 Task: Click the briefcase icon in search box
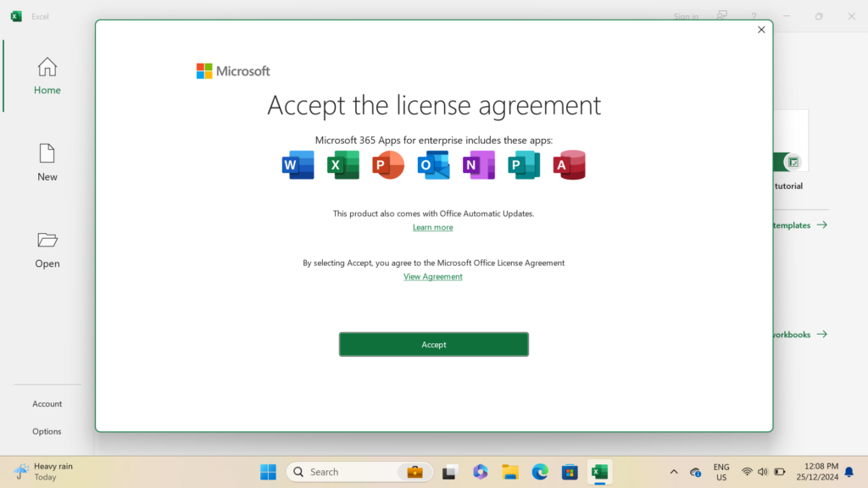click(415, 472)
